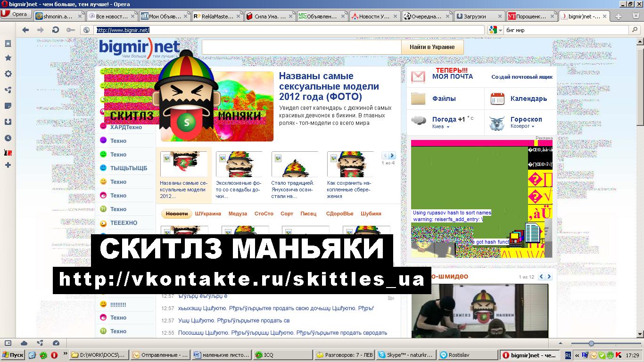Adjust the zoom slider in status bar
Screen dimensions: 644x362
coord(591,343)
